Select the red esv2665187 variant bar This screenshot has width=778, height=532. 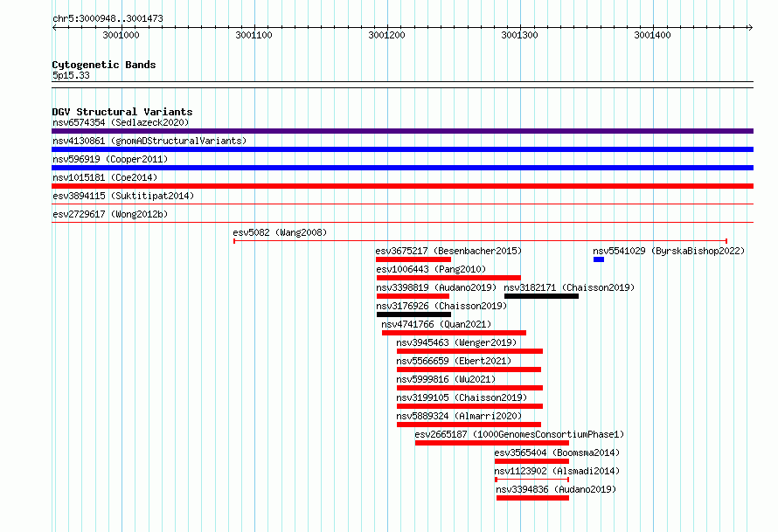coord(492,443)
